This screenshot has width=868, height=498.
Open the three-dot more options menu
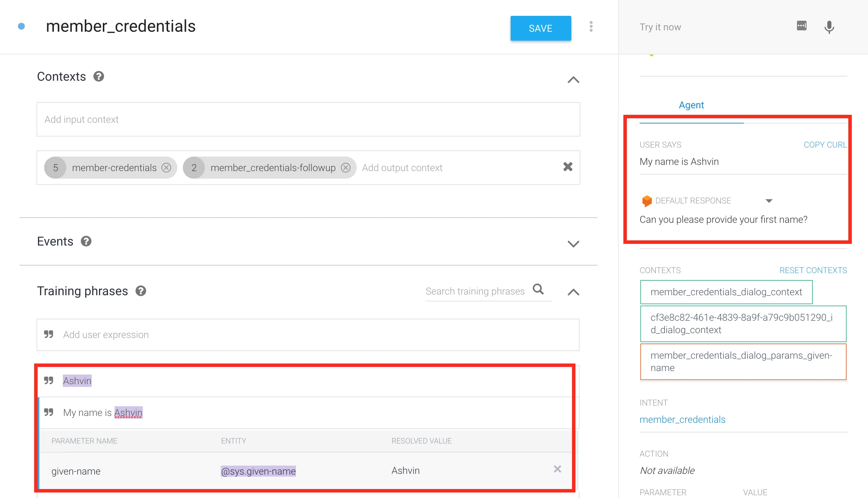591,27
